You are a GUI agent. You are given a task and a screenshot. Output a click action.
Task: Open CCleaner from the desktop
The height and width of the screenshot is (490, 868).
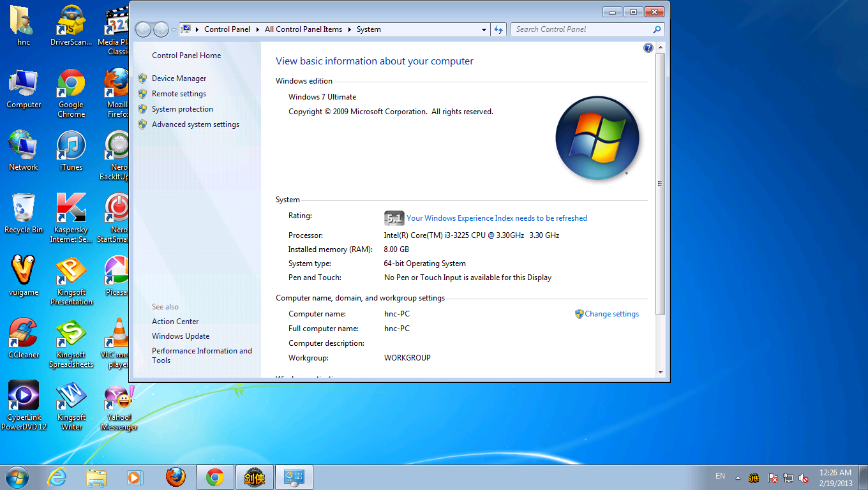pos(24,339)
